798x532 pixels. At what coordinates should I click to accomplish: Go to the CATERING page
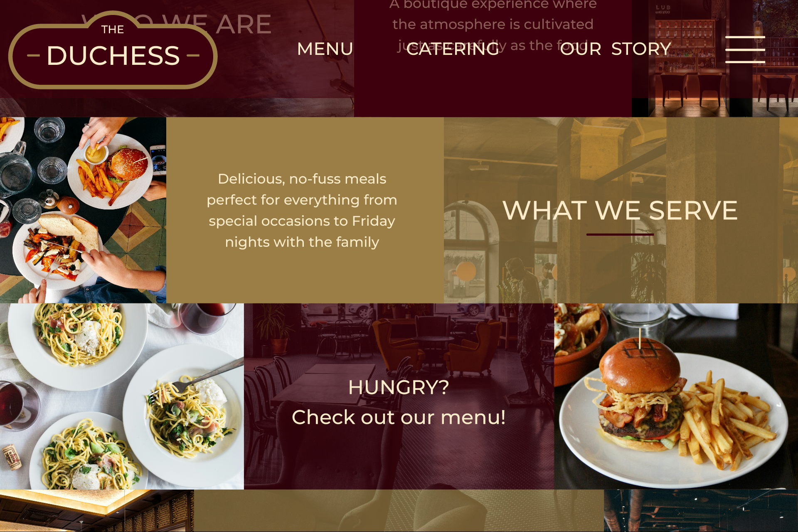[453, 49]
